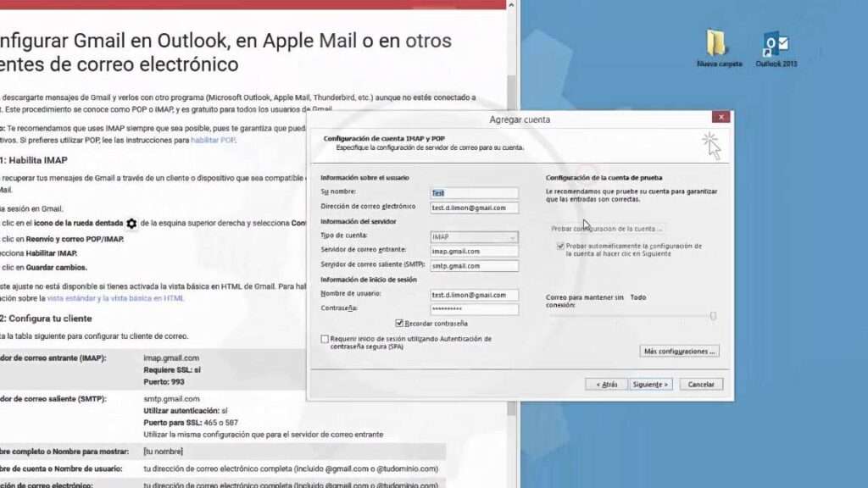Click "Probar configuración de la cuenta"
This screenshot has width=868, height=488.
[607, 228]
